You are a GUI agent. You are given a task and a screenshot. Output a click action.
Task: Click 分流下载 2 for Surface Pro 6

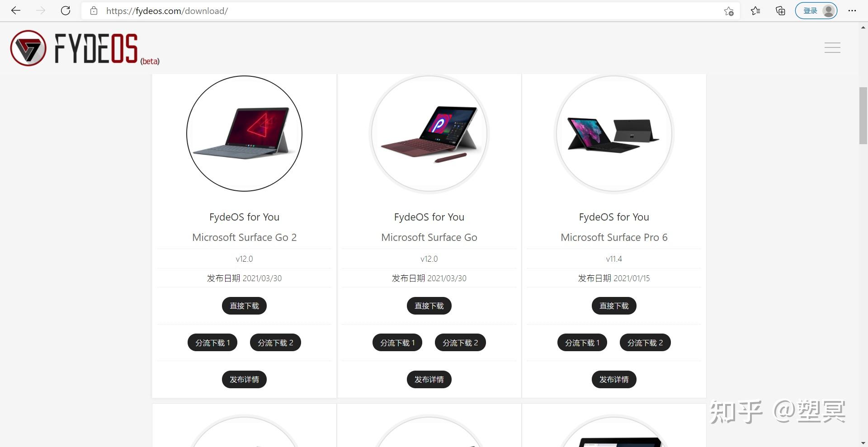coord(645,343)
